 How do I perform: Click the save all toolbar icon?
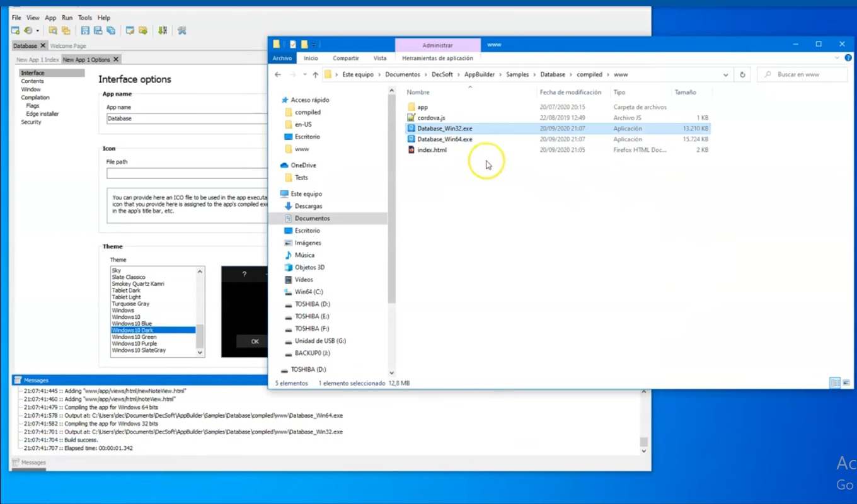[111, 30]
